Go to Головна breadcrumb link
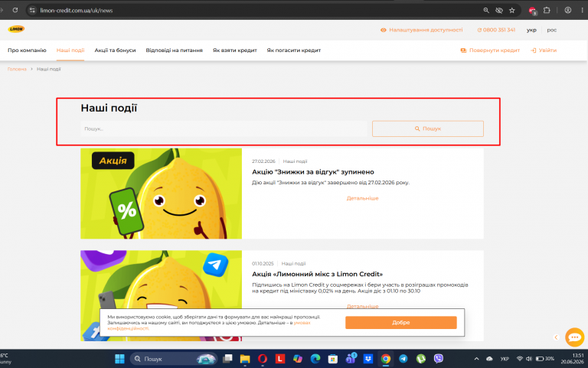588x368 pixels. (x=17, y=69)
